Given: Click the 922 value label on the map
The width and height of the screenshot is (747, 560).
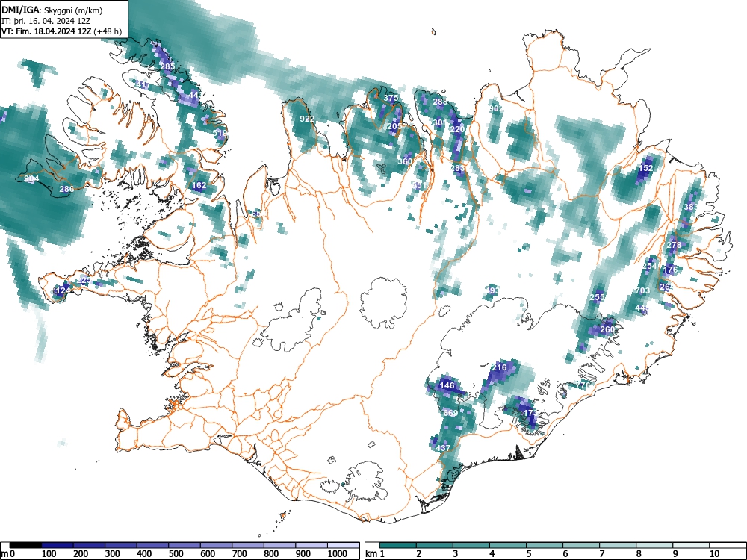Looking at the screenshot, I should pyautogui.click(x=307, y=119).
